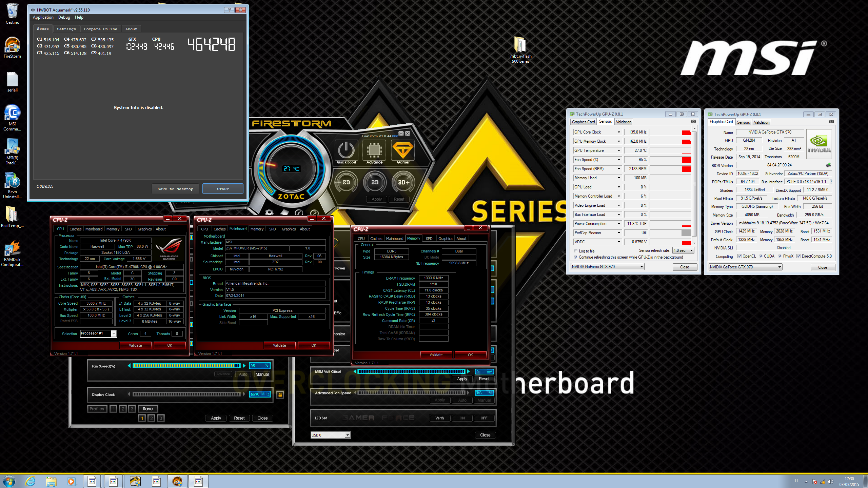Expand Fan Speed (RPM) sensor dropdown

pos(618,169)
